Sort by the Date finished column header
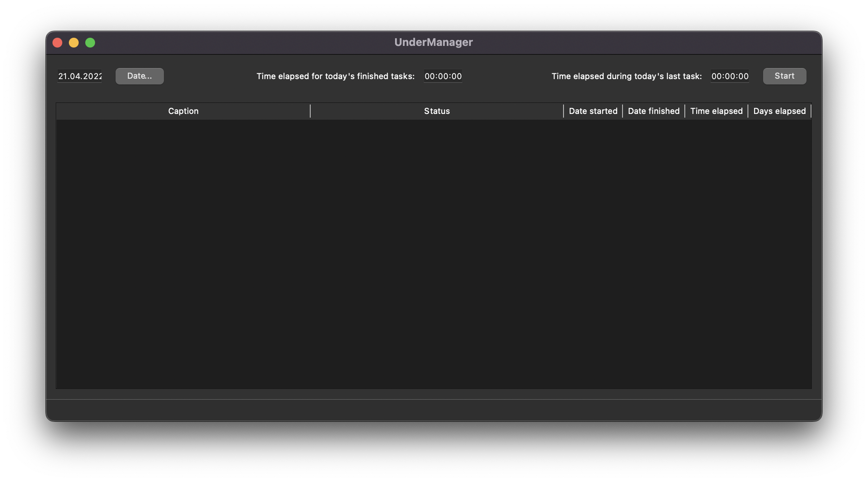868x482 pixels. (x=653, y=111)
